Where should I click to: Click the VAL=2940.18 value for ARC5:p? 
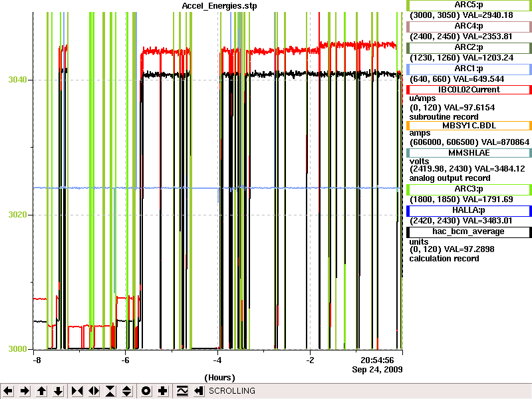point(488,15)
